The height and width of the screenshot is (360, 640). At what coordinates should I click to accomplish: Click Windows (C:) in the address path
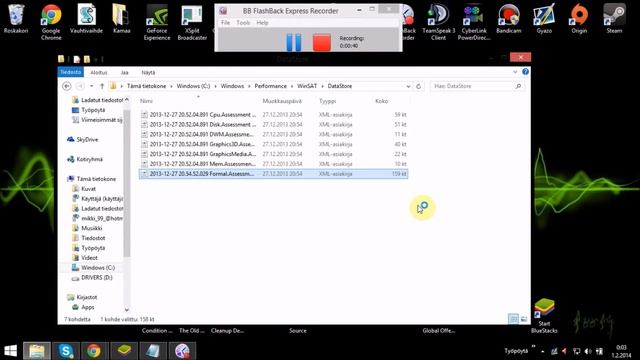193,86
